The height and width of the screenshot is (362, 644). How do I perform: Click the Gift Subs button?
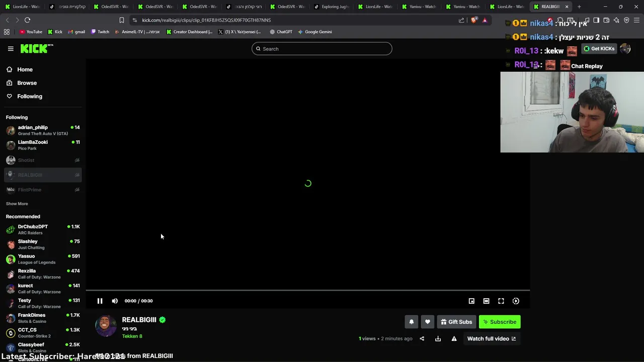click(456, 322)
